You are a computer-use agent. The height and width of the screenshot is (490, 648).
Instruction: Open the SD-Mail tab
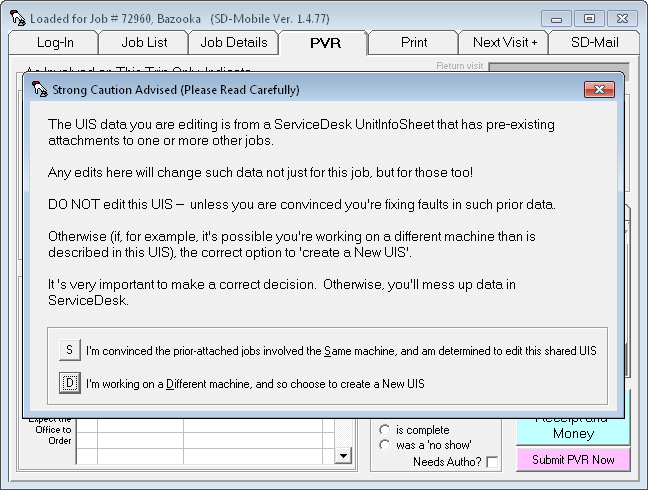coord(594,42)
